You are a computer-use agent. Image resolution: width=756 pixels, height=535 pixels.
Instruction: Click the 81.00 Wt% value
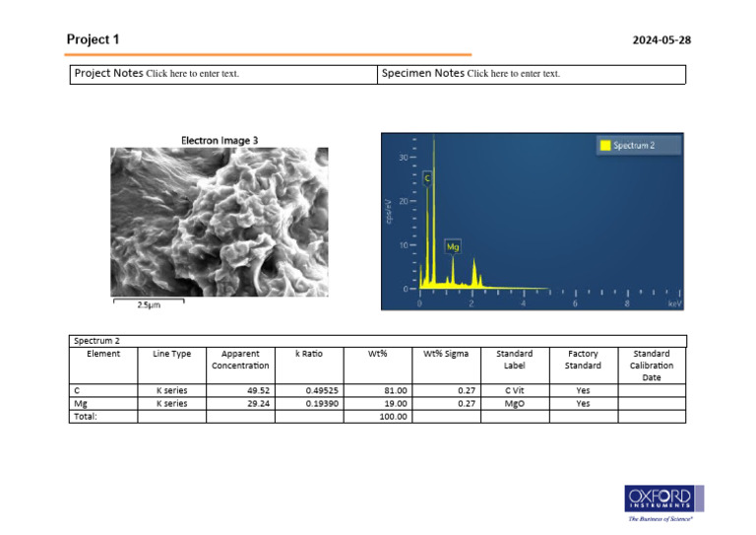[396, 390]
